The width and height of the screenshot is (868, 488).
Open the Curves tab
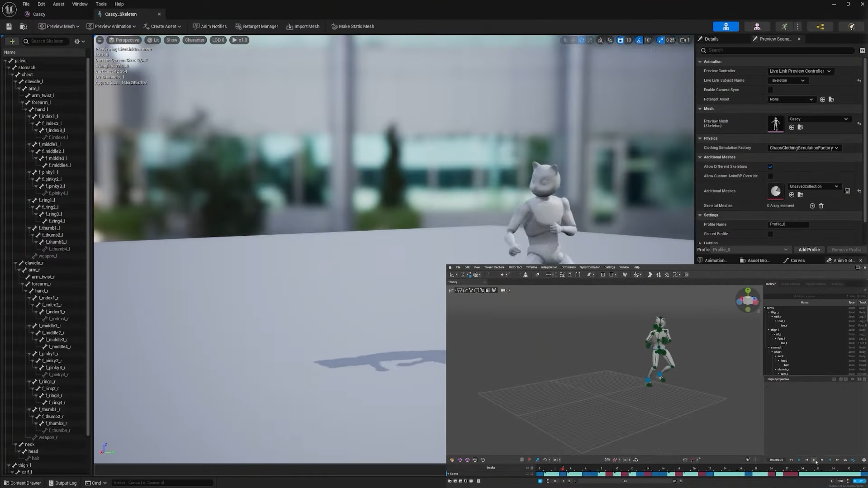coord(794,261)
